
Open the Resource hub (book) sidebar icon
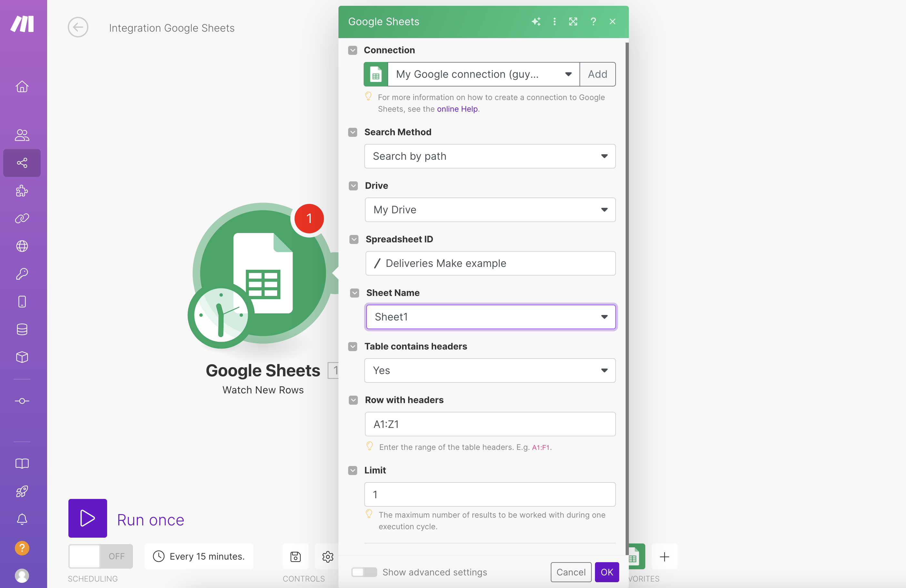coord(22,463)
